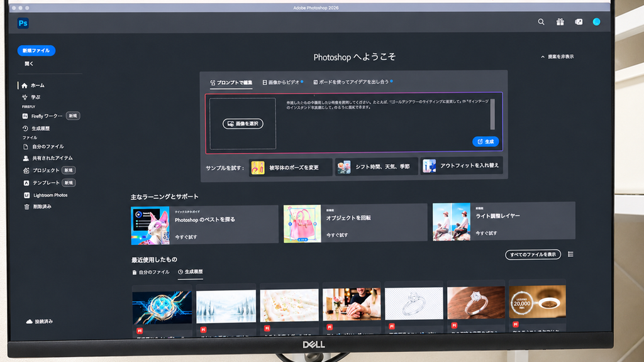Screen dimensions: 644x362
Task: Open the cream dessert thumbnail
Action: 289,305
